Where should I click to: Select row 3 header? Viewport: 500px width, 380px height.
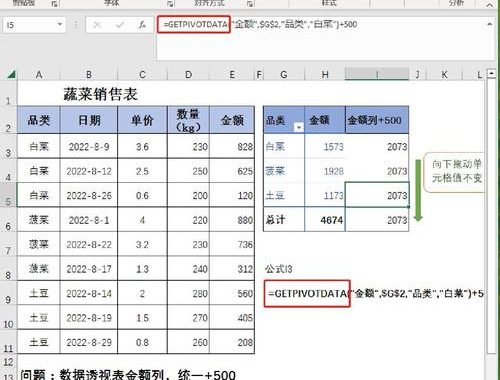click(x=8, y=146)
